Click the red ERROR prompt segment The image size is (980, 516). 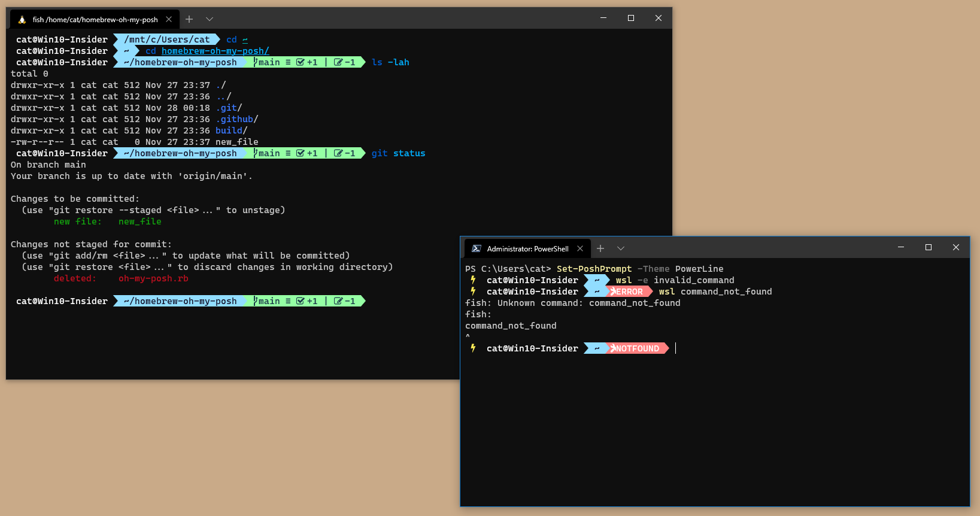pos(629,292)
